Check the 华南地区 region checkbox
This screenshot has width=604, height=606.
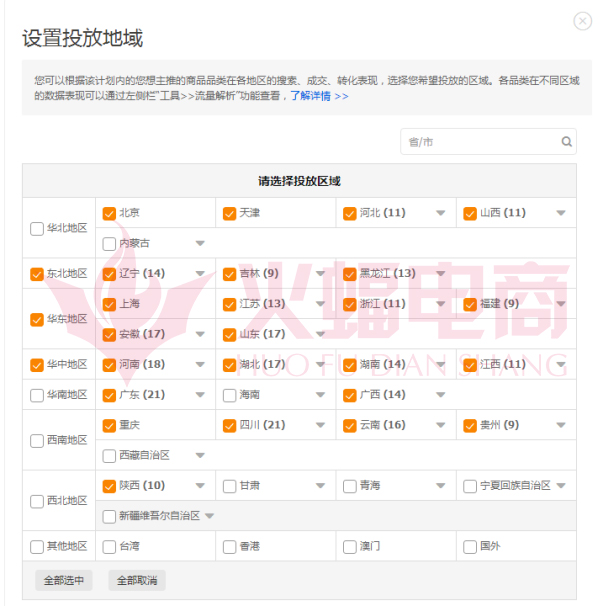[37, 395]
